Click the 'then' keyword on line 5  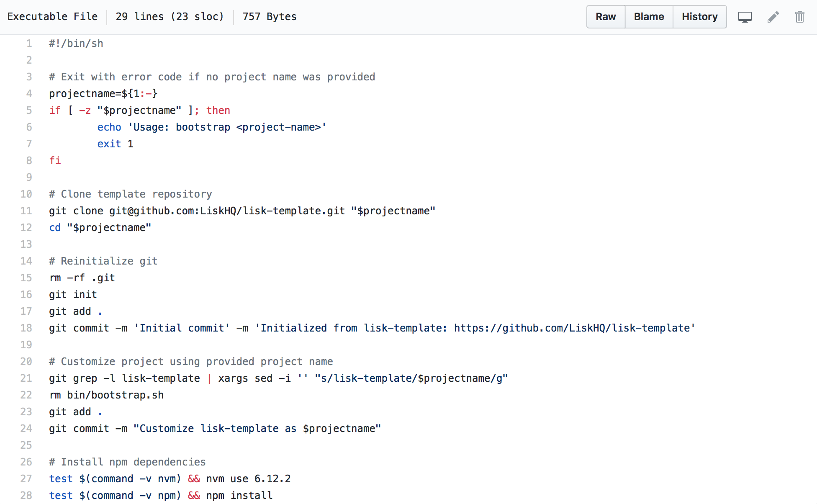point(218,111)
